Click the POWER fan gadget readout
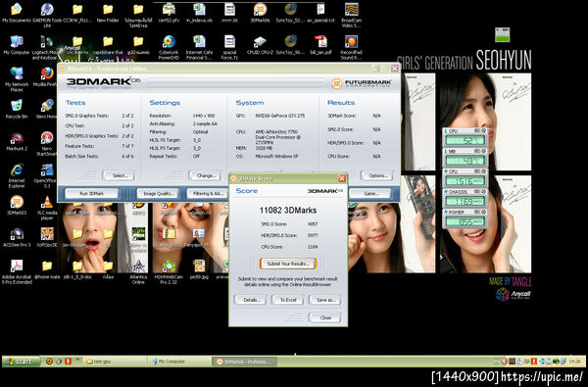Image resolution: width=588 pixels, height=387 pixels. click(465, 221)
